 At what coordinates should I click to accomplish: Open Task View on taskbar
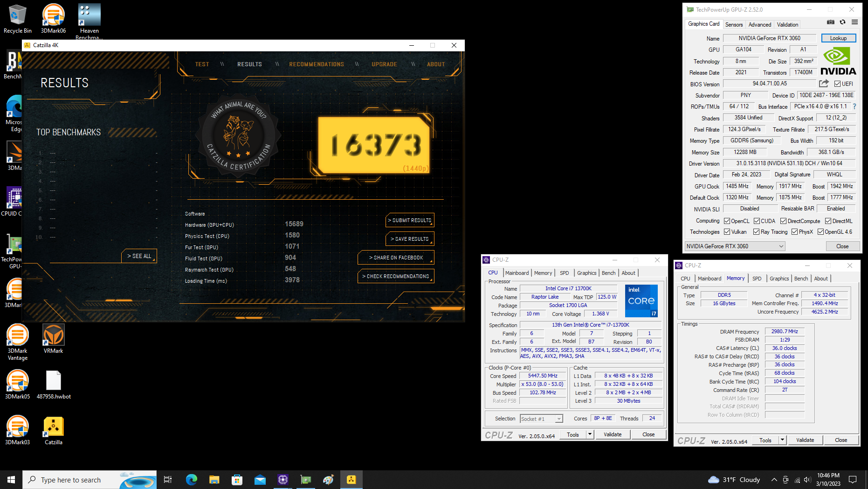coord(168,480)
